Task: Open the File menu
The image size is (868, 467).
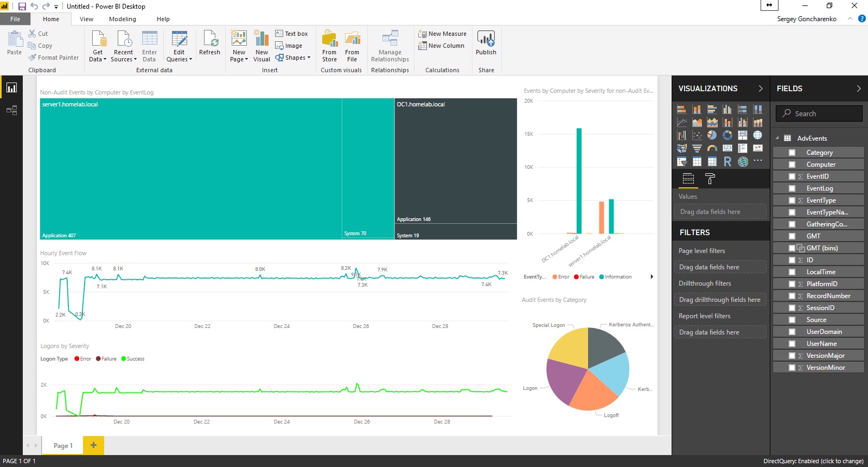Action: (x=15, y=19)
